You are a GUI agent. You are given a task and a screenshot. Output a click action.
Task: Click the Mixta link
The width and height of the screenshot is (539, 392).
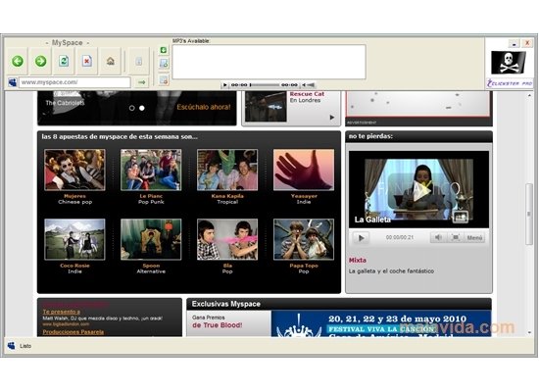coord(358,261)
